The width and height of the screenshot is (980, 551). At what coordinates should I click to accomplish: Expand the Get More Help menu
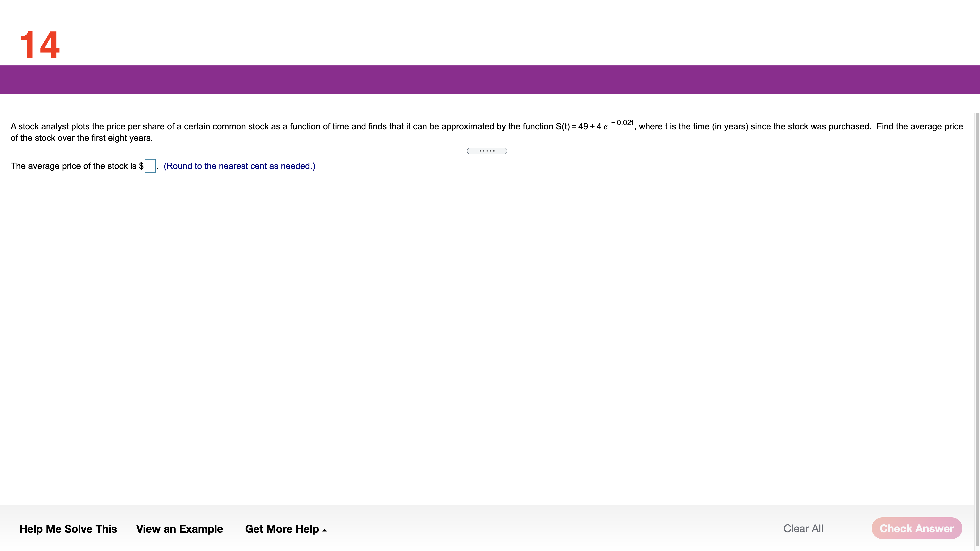(x=282, y=529)
